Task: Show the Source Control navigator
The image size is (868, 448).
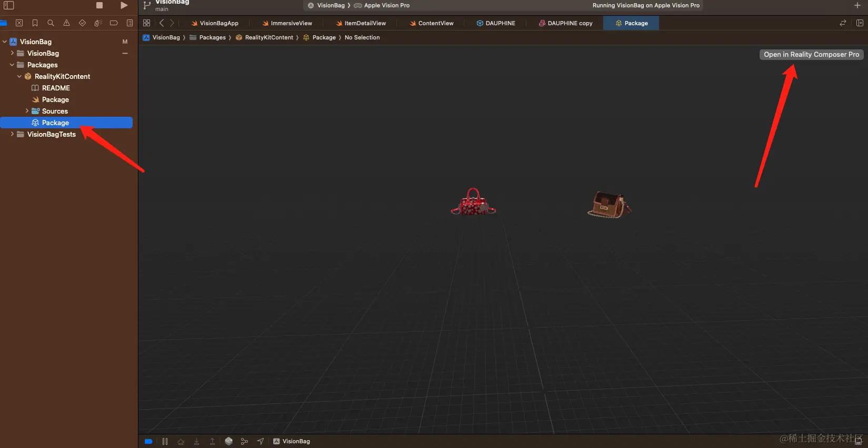Action: coord(19,23)
